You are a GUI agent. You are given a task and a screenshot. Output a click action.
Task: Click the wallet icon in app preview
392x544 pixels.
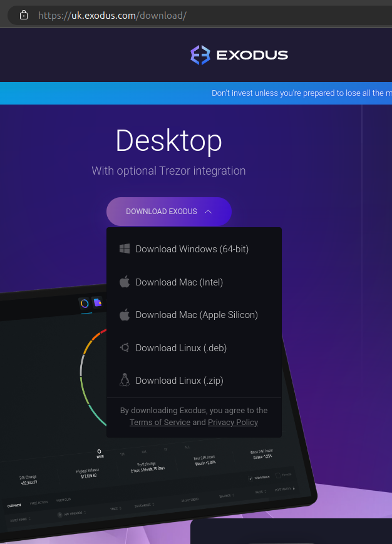tap(98, 302)
